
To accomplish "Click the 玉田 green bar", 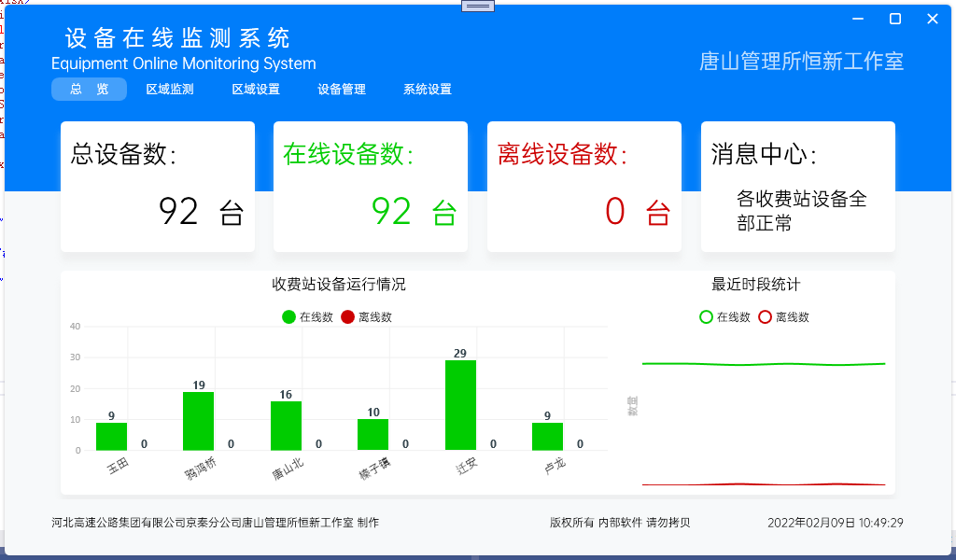I will (112, 436).
